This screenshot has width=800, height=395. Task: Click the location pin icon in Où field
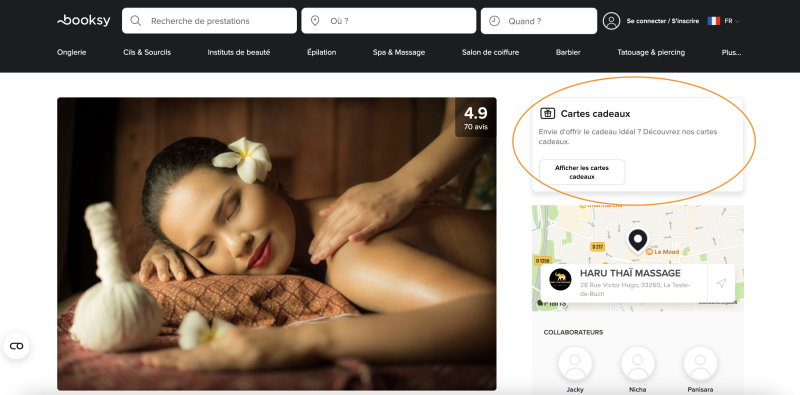(315, 21)
